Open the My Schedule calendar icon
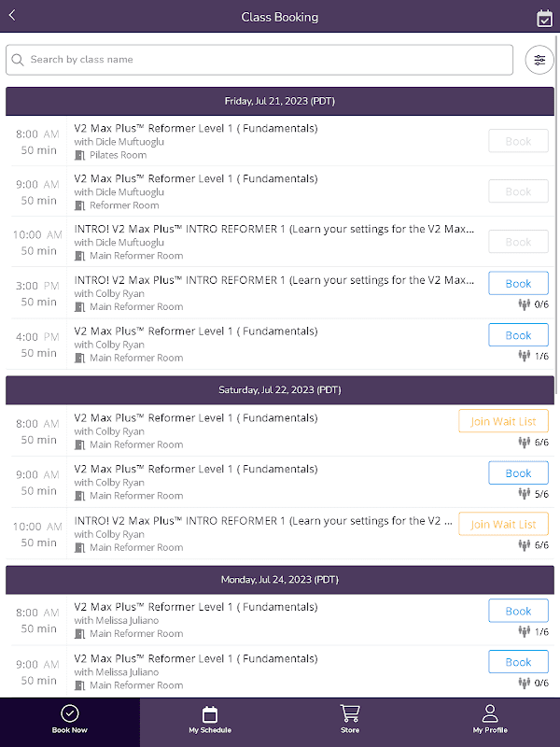Screen dimensions: 560x747 [x=210, y=713]
